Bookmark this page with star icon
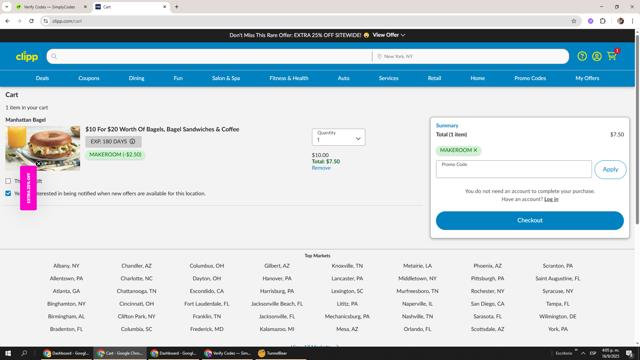The image size is (640, 360). (573, 21)
